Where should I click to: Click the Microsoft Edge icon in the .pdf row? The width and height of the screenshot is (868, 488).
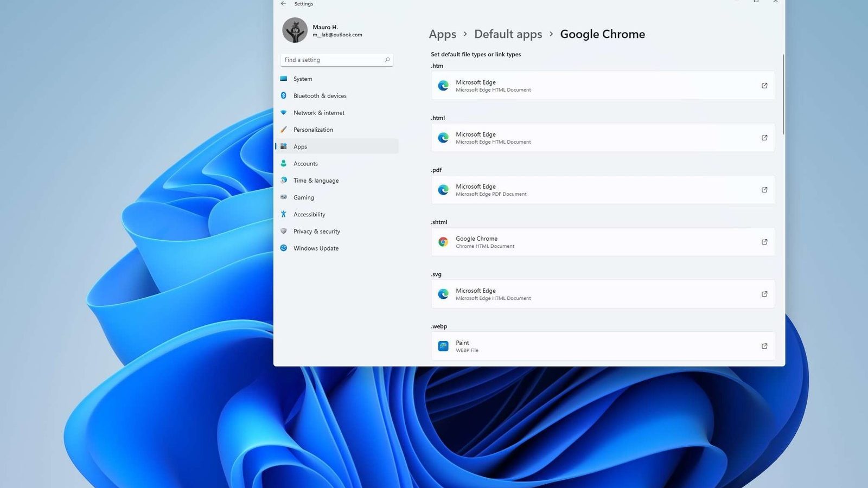(443, 190)
